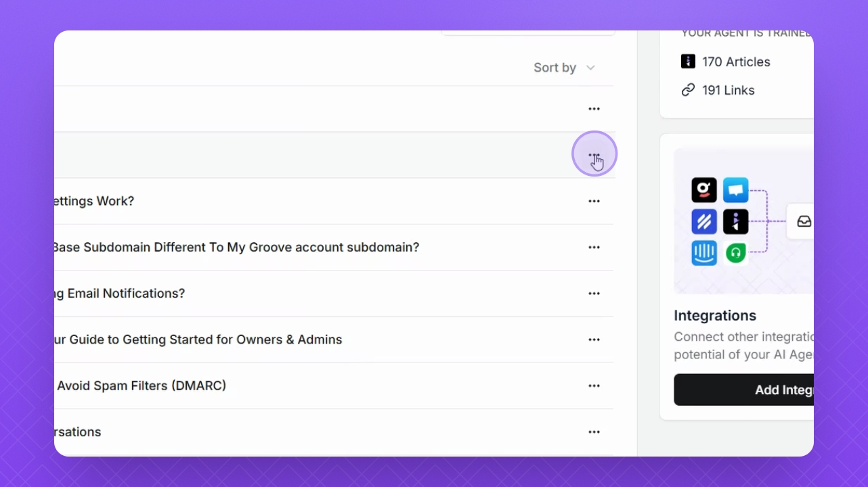Open ellipsis menu for Avoid Spam Filters (DMARC)
This screenshot has height=487, width=868.
(594, 386)
